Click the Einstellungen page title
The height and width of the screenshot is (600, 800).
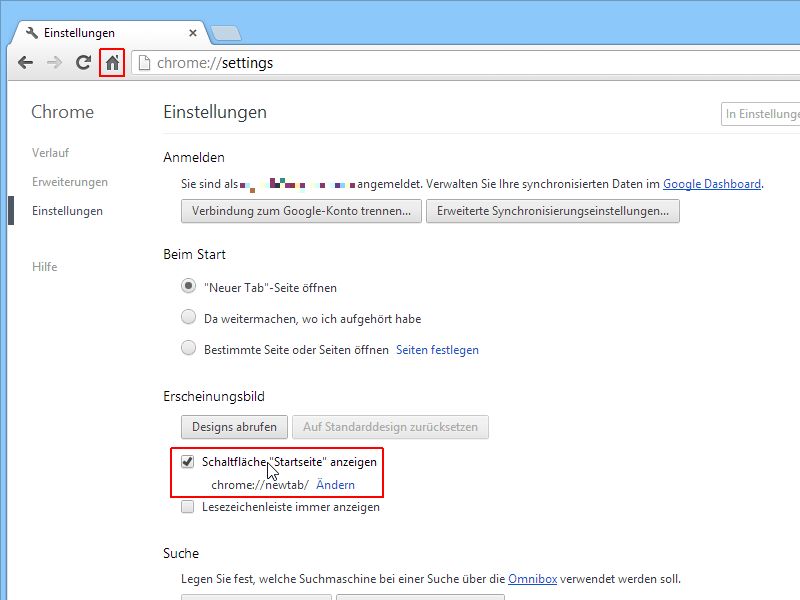point(215,112)
